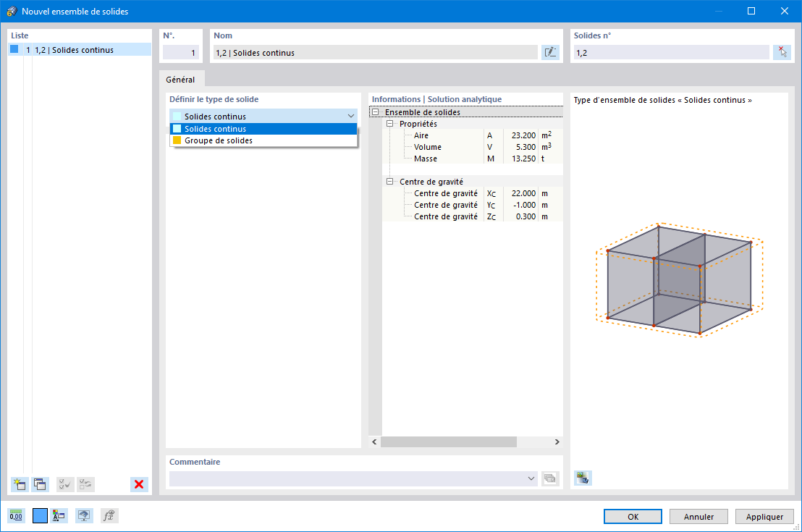Click the select all check icon under the list
Screen dimensions: 802x532
point(65,484)
